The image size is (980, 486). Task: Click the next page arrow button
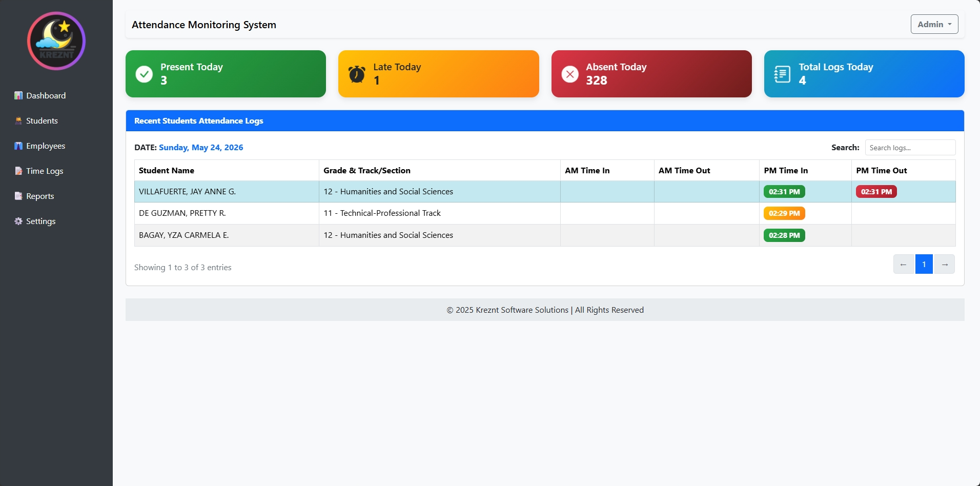pyautogui.click(x=945, y=264)
